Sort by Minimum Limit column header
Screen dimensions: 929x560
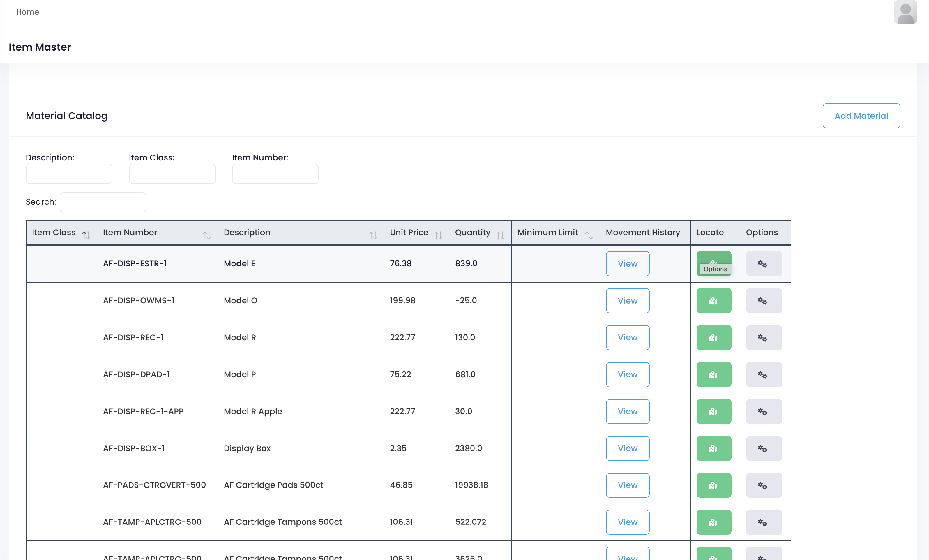point(589,235)
